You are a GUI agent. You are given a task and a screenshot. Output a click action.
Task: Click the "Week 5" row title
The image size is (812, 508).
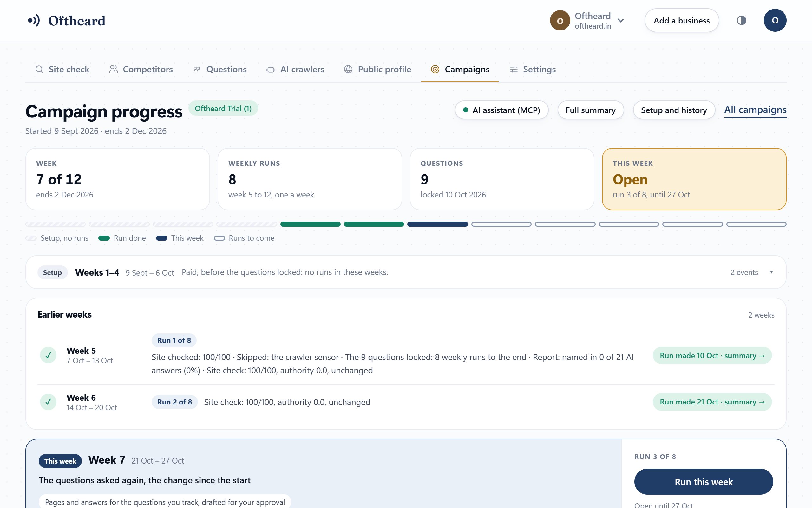tap(81, 351)
